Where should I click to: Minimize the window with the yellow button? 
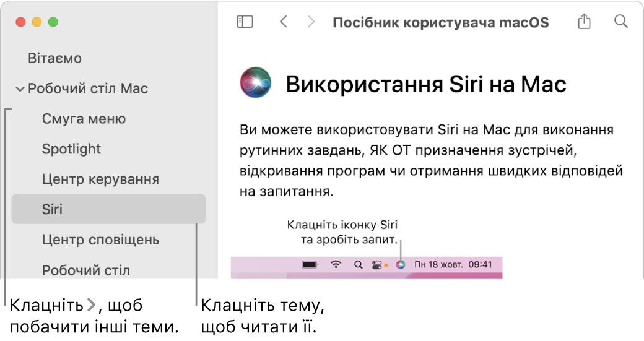pyautogui.click(x=37, y=22)
